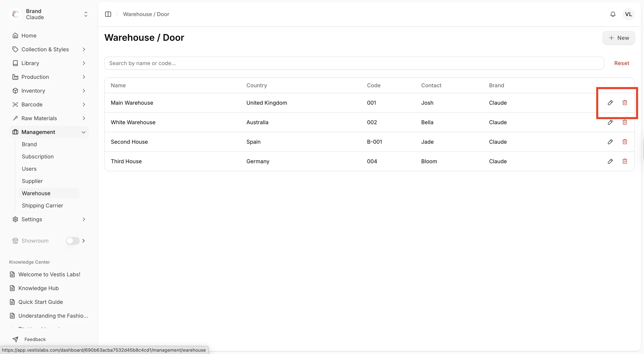This screenshot has width=644, height=354.
Task: Open the brand switcher dropdown
Action: (x=86, y=14)
